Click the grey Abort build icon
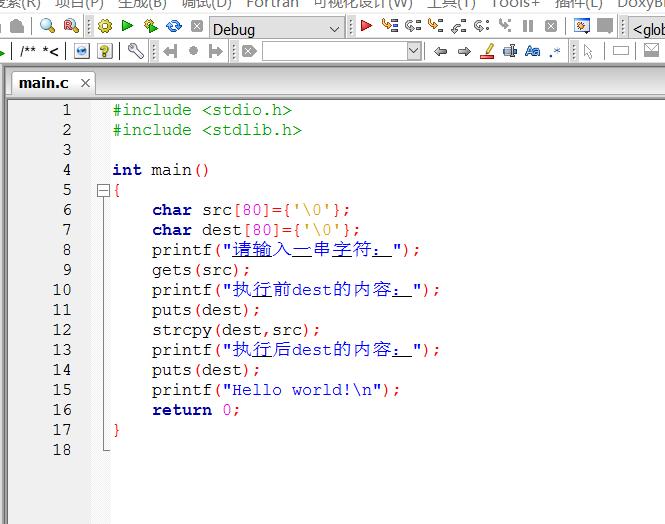The height and width of the screenshot is (524, 665). (x=197, y=26)
